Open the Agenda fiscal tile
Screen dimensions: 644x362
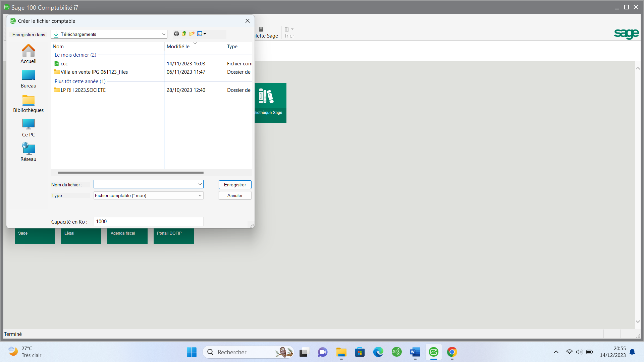127,236
